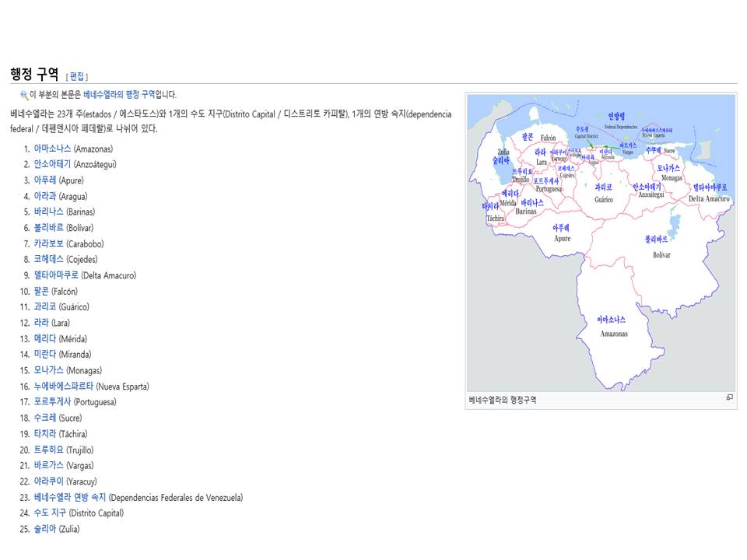Click the 야라쿠이 (Yaracuy) link

[x=48, y=481]
